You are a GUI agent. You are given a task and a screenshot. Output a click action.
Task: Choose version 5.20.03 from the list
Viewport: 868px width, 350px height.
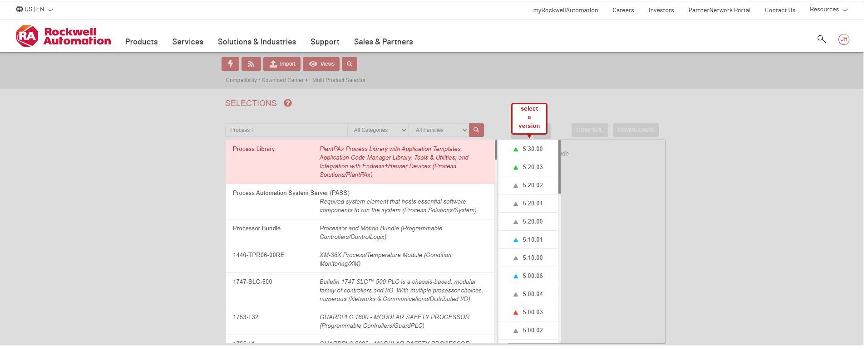tap(528, 167)
